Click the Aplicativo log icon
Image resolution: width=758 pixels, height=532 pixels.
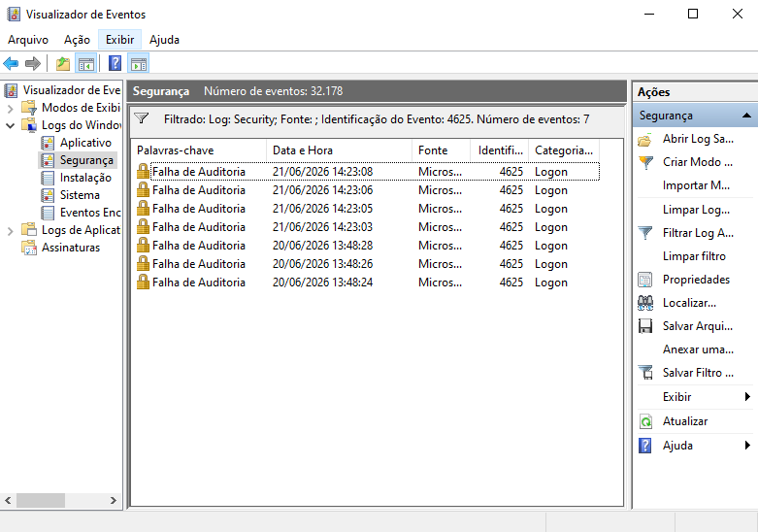(x=48, y=143)
